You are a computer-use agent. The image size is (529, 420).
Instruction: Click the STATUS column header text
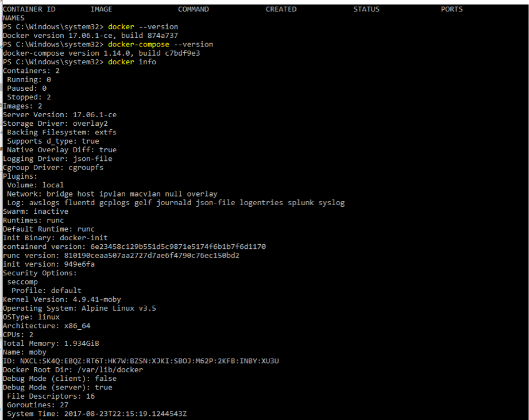click(x=366, y=9)
